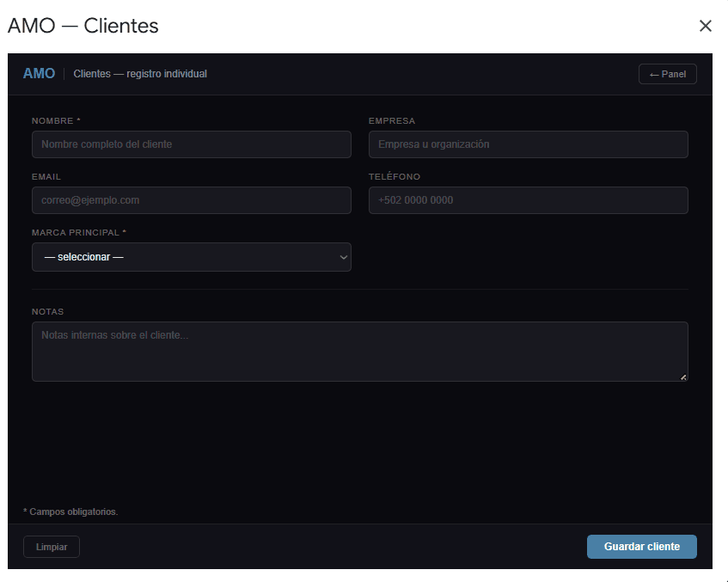Click into the Empresa u organización field
Image resolution: width=728 pixels, height=582 pixels.
[528, 144]
